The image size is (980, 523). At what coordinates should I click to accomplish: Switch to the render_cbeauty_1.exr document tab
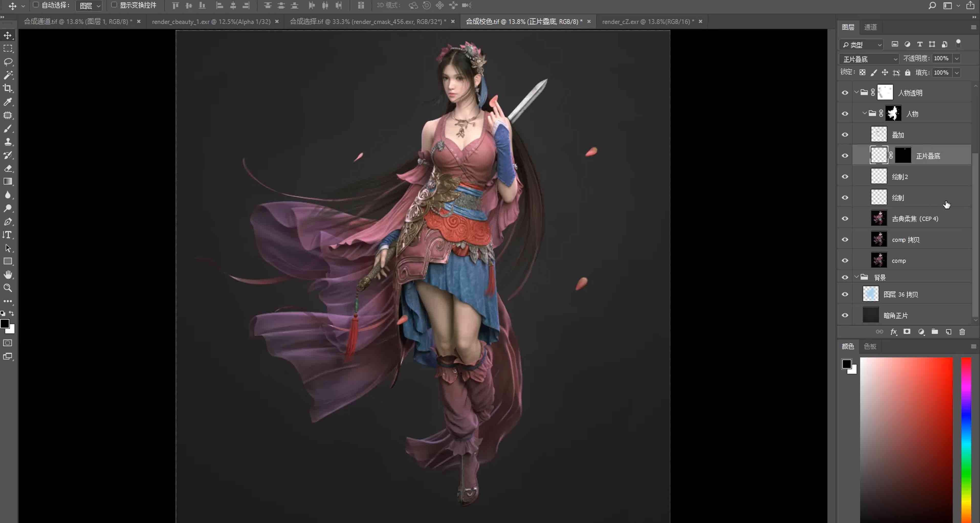coord(211,22)
